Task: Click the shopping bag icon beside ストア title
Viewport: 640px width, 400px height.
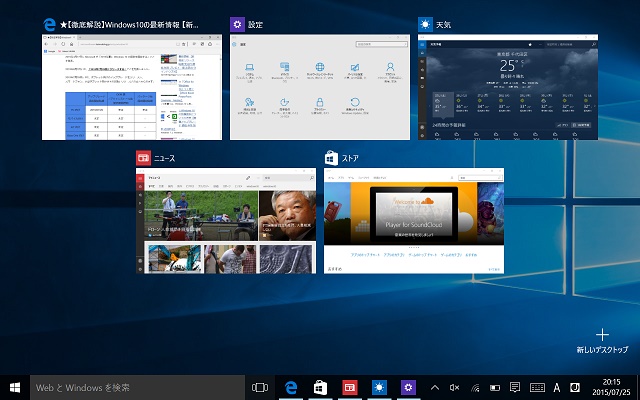Action: pyautogui.click(x=331, y=158)
